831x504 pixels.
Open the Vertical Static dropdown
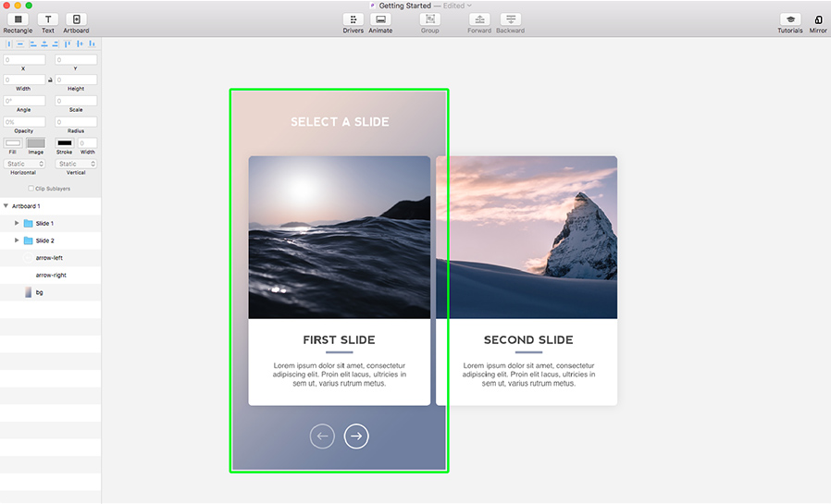(x=76, y=164)
